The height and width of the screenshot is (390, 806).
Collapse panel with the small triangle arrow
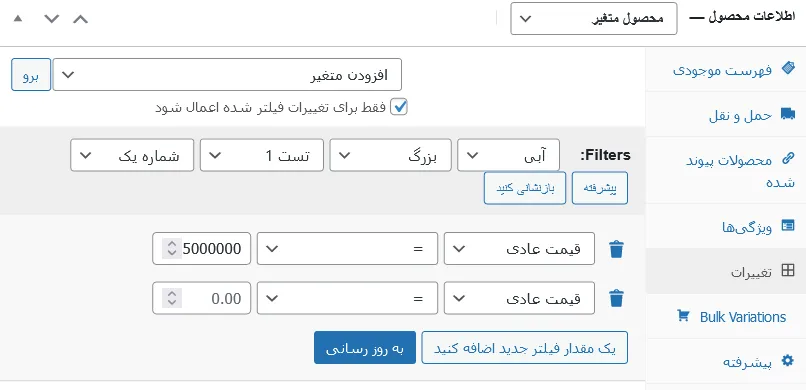(x=18, y=19)
